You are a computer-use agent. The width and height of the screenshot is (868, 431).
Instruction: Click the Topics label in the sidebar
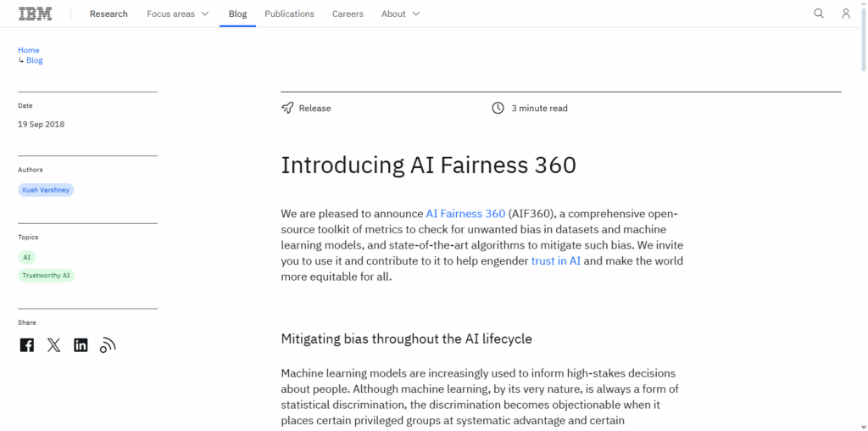[x=28, y=237]
